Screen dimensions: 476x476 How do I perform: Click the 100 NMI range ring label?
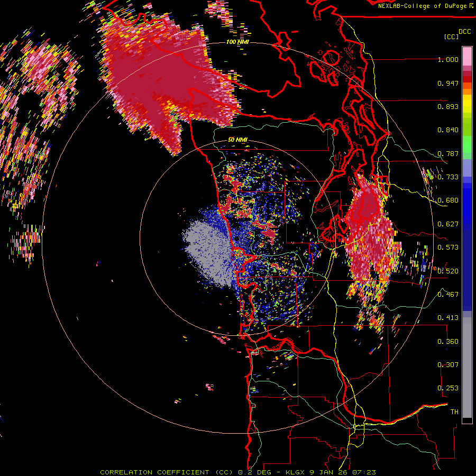coord(237,42)
